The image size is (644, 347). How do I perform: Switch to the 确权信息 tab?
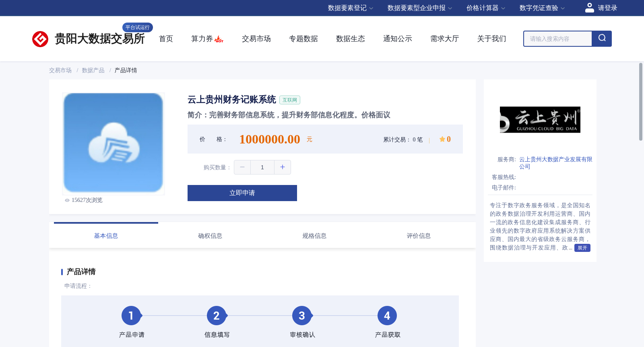click(x=210, y=236)
